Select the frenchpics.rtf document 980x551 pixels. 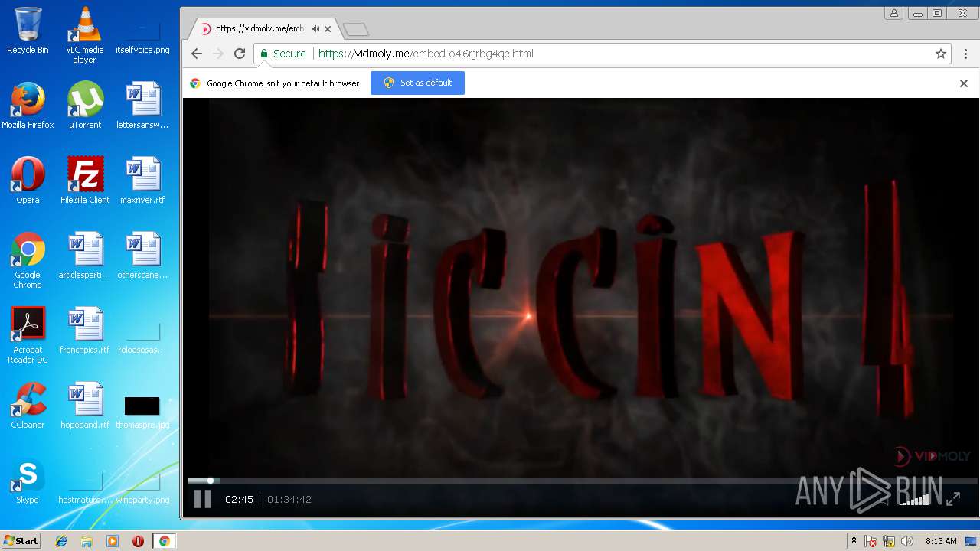(84, 331)
